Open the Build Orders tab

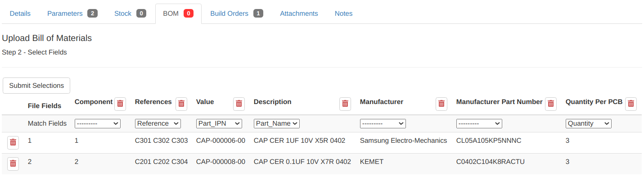click(237, 14)
